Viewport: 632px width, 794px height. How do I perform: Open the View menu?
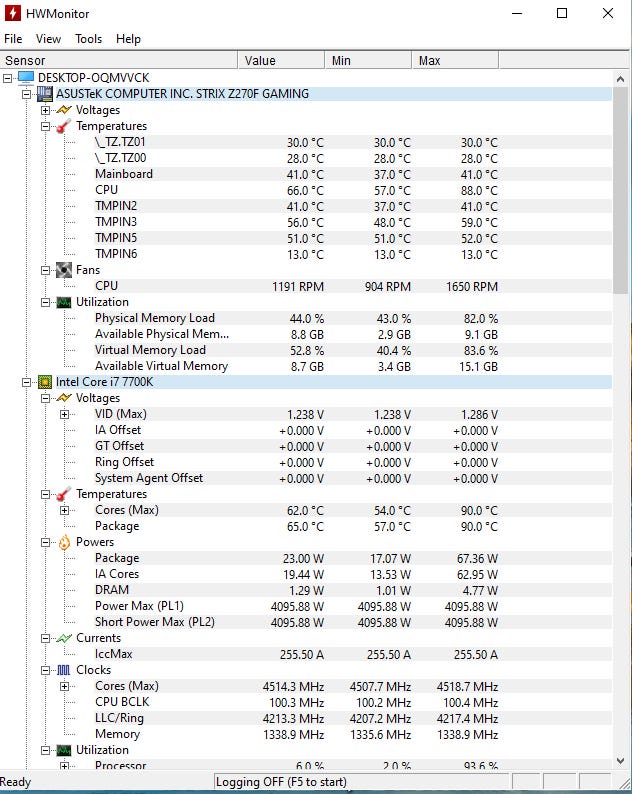(48, 39)
